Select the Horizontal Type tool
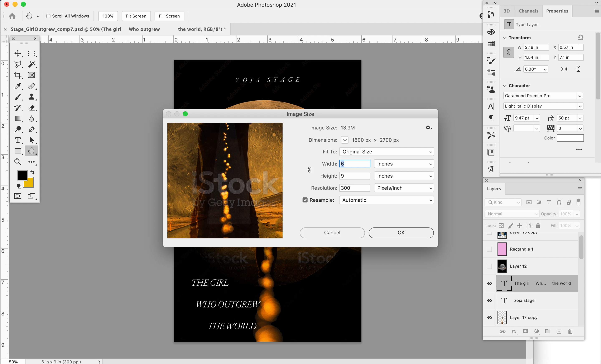Screen dimensions: 601x364 tap(18, 140)
